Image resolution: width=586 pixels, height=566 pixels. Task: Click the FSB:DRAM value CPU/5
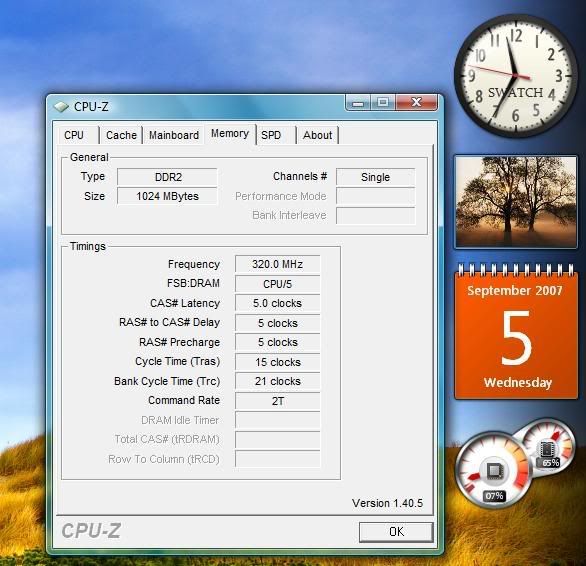point(277,284)
